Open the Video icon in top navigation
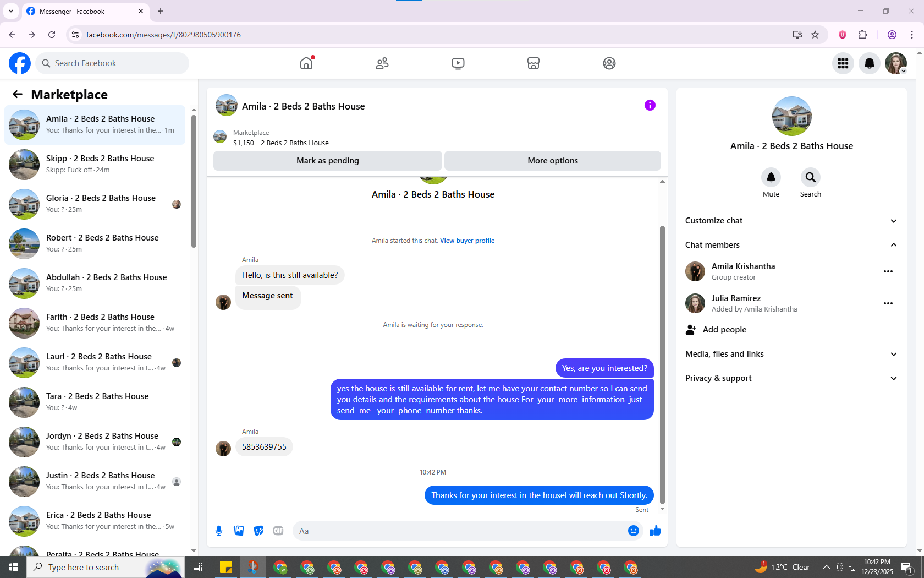 pyautogui.click(x=458, y=63)
